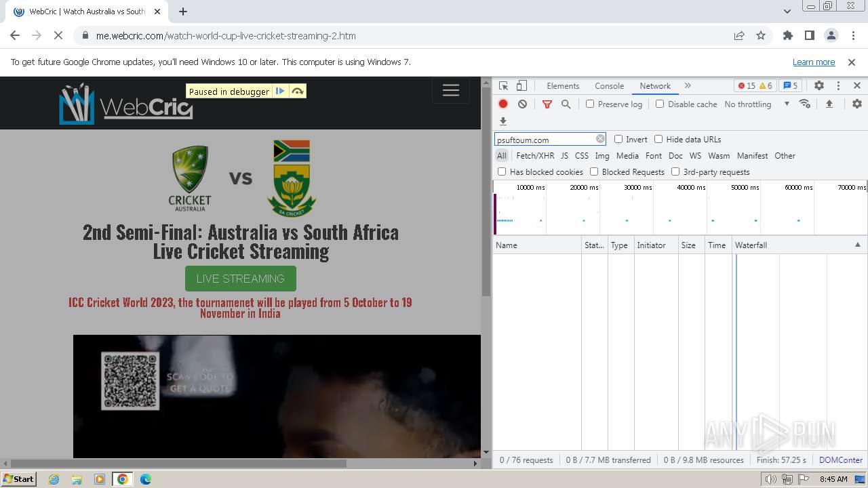Click the LIVE STREAMING button
Screen dimensions: 868x488
[241, 279]
